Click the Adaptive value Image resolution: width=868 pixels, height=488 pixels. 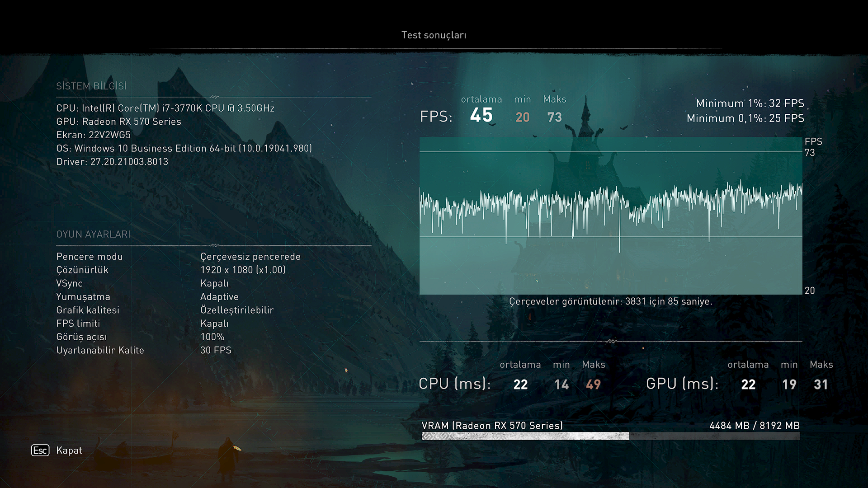pos(219,297)
